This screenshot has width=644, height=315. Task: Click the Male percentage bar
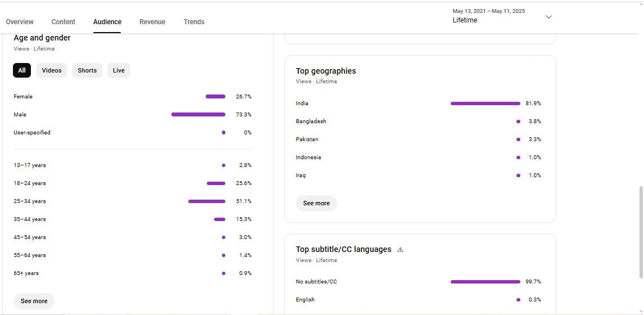click(x=198, y=115)
